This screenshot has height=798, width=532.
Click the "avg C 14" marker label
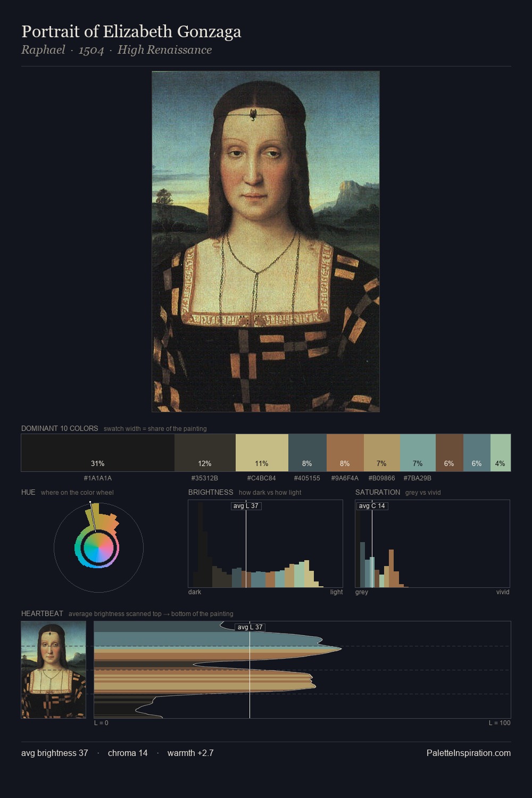372,506
